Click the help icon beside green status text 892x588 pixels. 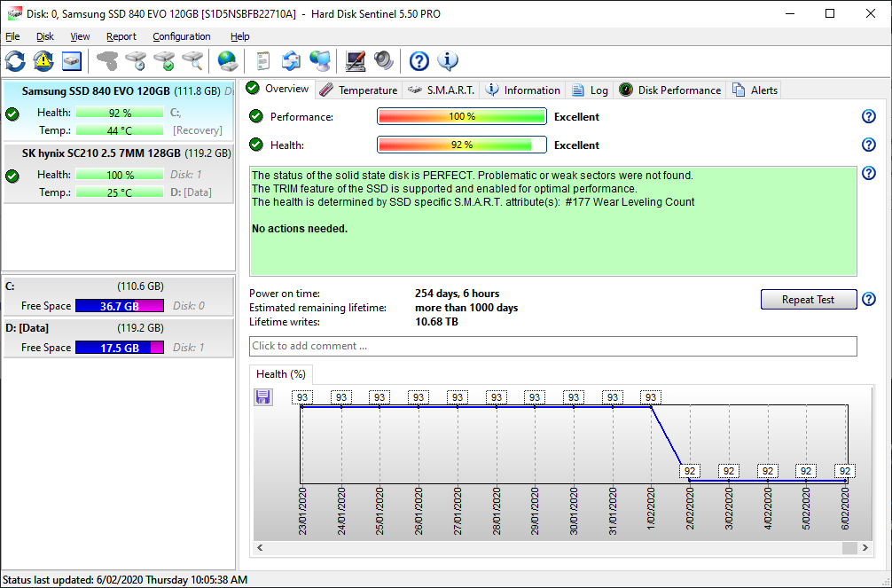pyautogui.click(x=869, y=173)
